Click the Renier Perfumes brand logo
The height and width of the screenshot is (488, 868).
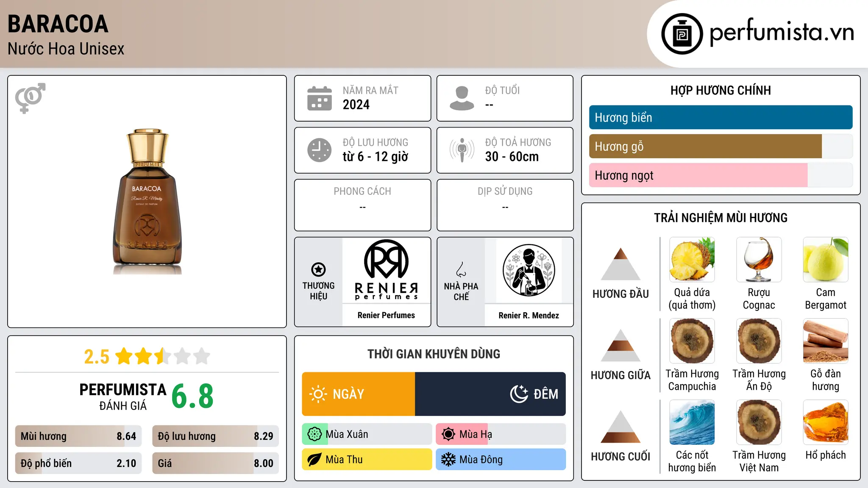pos(386,270)
